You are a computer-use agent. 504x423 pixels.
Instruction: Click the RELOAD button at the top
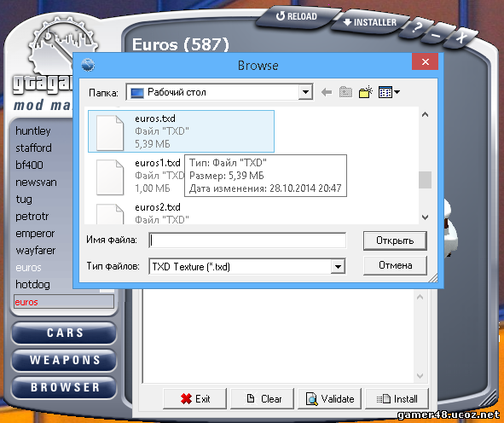[x=297, y=16]
